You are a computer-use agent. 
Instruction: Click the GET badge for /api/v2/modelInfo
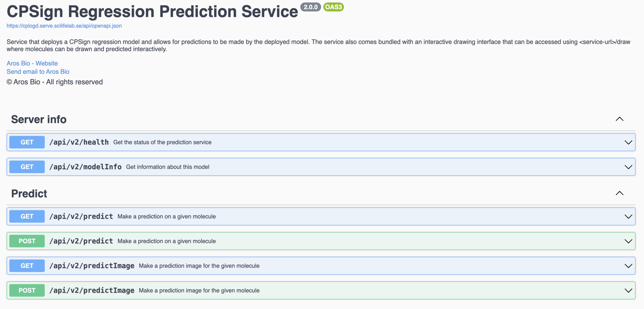click(x=27, y=167)
